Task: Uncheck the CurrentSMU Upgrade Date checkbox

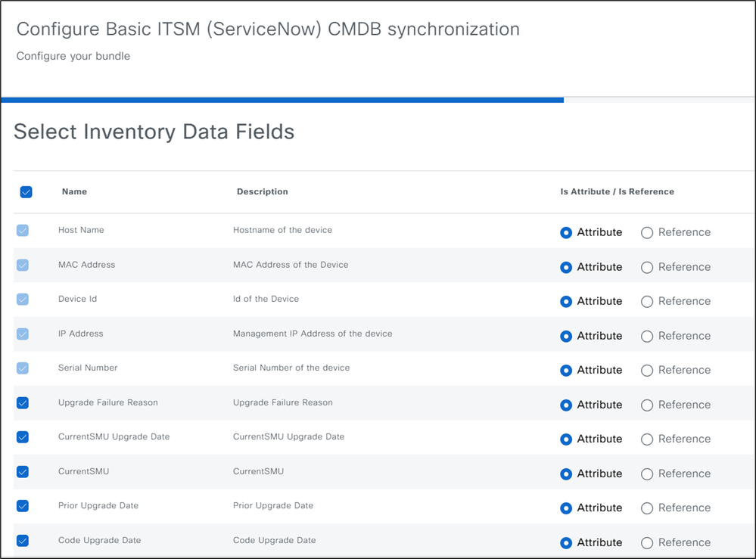Action: [x=23, y=437]
